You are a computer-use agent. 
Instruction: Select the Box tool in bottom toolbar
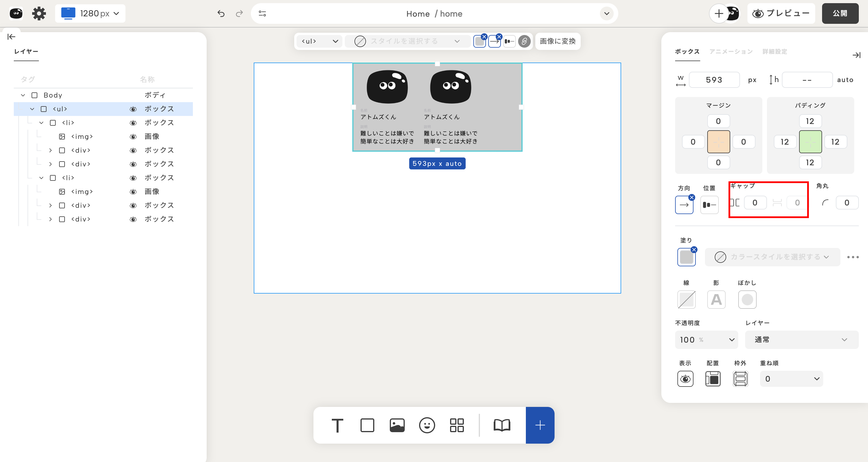point(367,425)
